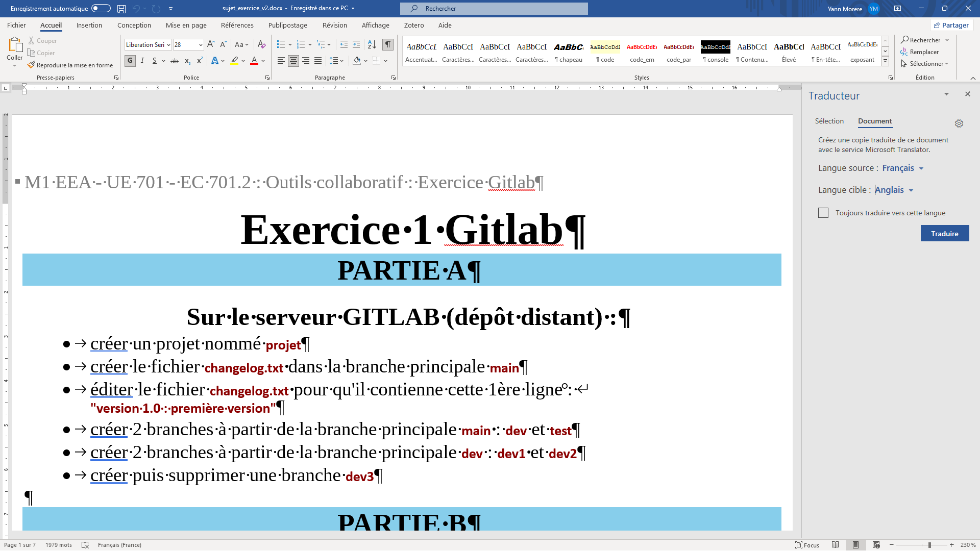Click Remplacer in the Édition group
Viewport: 980px width, 551px height.
(x=920, y=52)
